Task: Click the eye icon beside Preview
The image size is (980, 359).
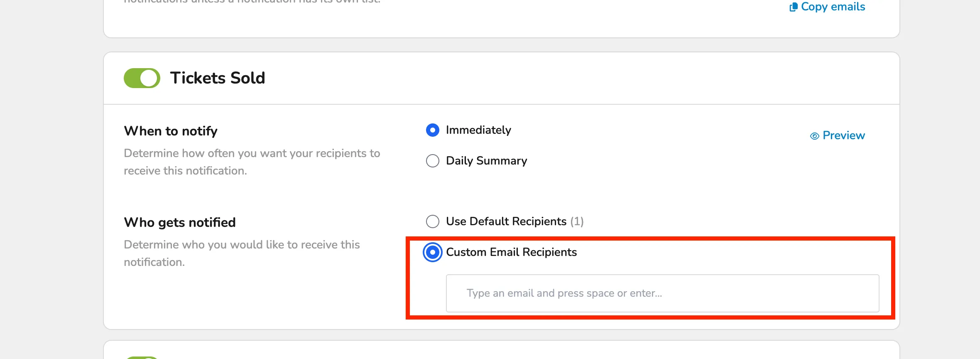Action: tap(815, 136)
